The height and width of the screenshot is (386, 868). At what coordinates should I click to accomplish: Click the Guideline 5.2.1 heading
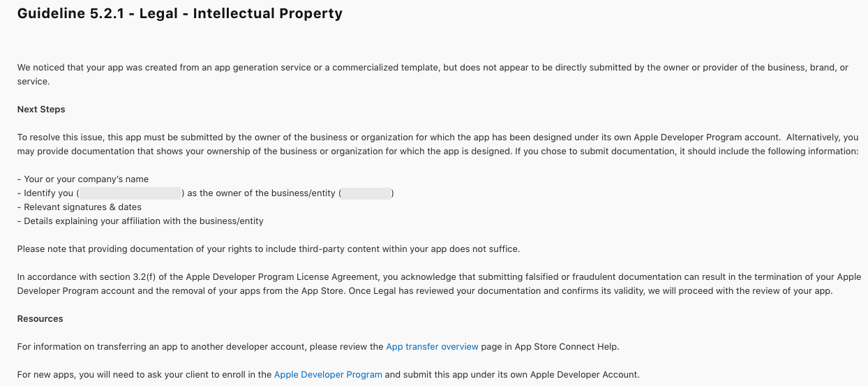click(180, 13)
